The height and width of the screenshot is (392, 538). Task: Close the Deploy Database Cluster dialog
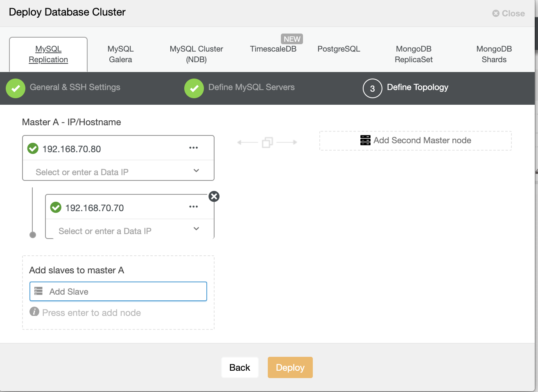tap(509, 14)
